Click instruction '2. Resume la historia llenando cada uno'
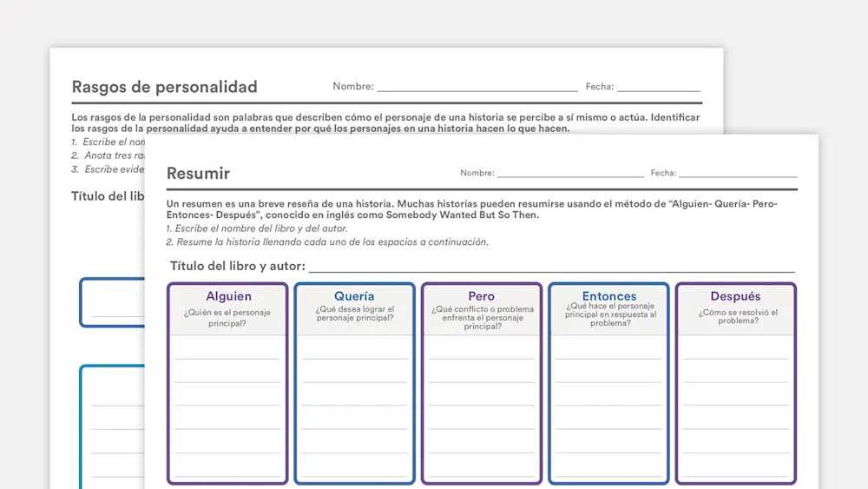The width and height of the screenshot is (868, 489). (x=327, y=242)
